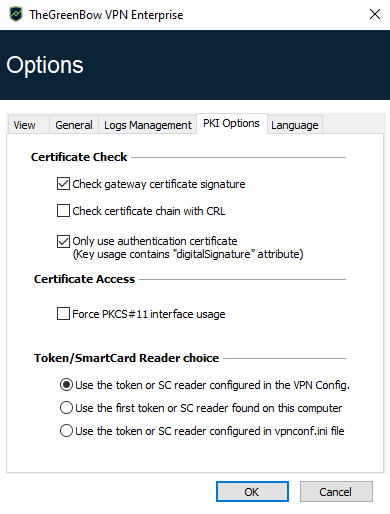Enable Force PKCS#11 interface usage
The height and width of the screenshot is (514, 390).
click(x=63, y=314)
